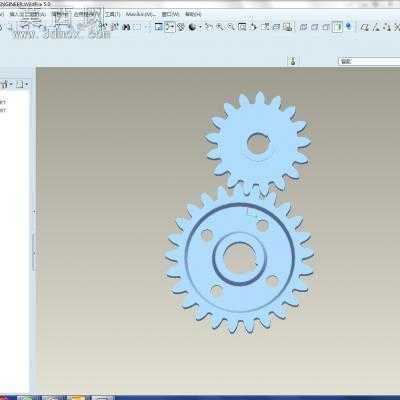Viewport: 400px width, 400px height.
Task: Toggle datum Axes display
Action: tap(376, 27)
